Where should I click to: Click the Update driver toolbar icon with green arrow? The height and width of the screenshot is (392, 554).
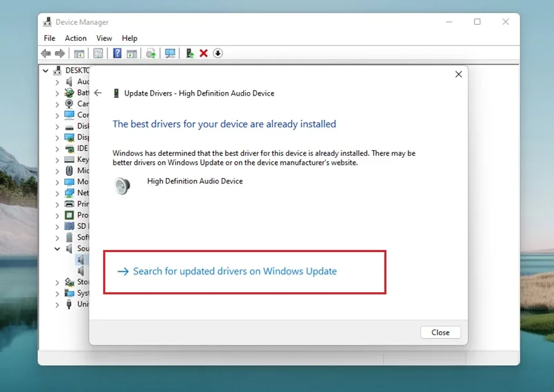coord(190,53)
